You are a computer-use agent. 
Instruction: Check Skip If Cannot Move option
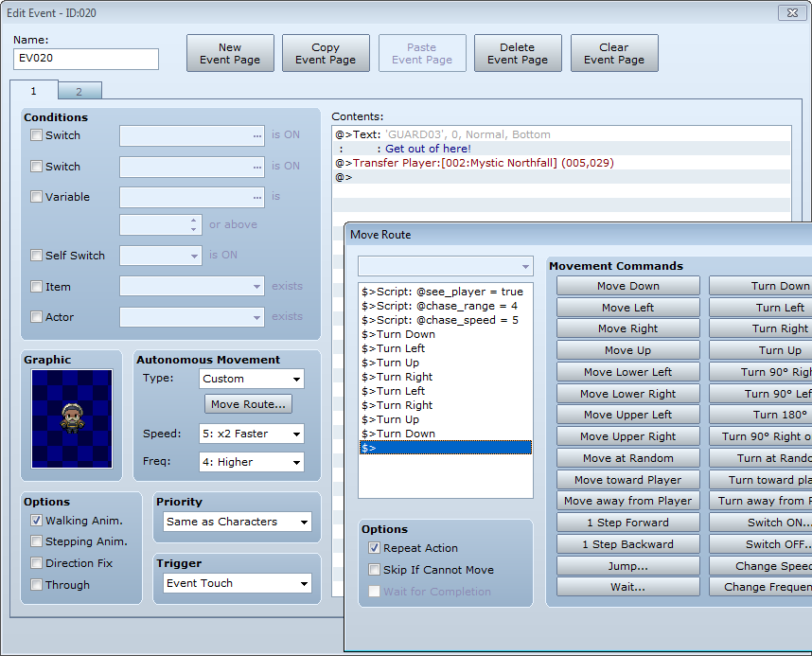point(374,570)
